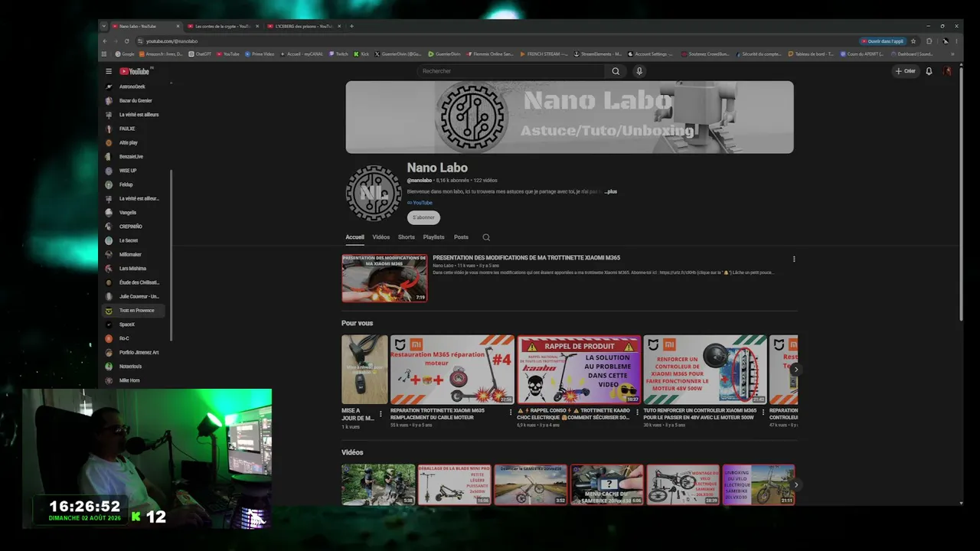Click the '122 vidéos' channel count text
This screenshot has width=980, height=551.
(x=485, y=181)
